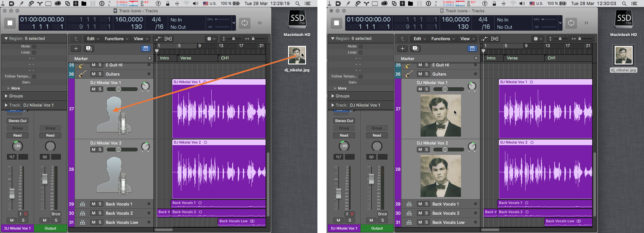Show automation using the toolbar icon, 12:29:19 screenshot
Screen dimensions: 644x233
point(158,39)
